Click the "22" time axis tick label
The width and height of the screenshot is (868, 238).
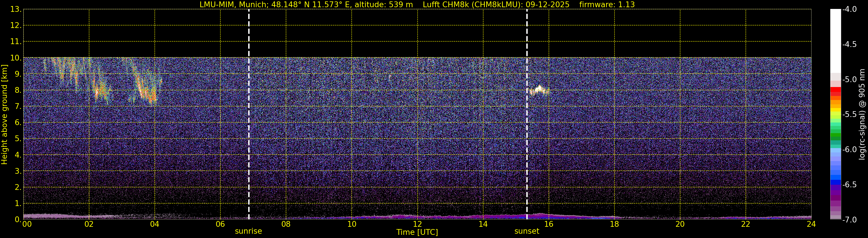(746, 224)
